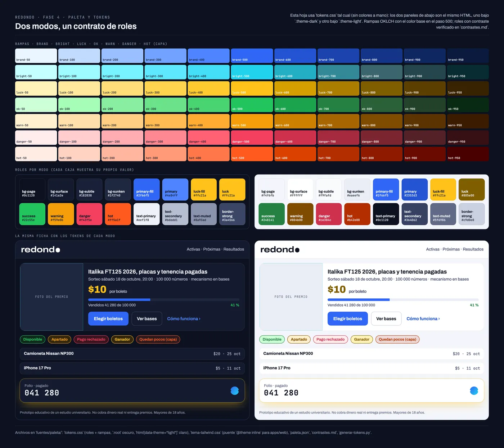Click Ver bases button in light card

pyautogui.click(x=386, y=319)
